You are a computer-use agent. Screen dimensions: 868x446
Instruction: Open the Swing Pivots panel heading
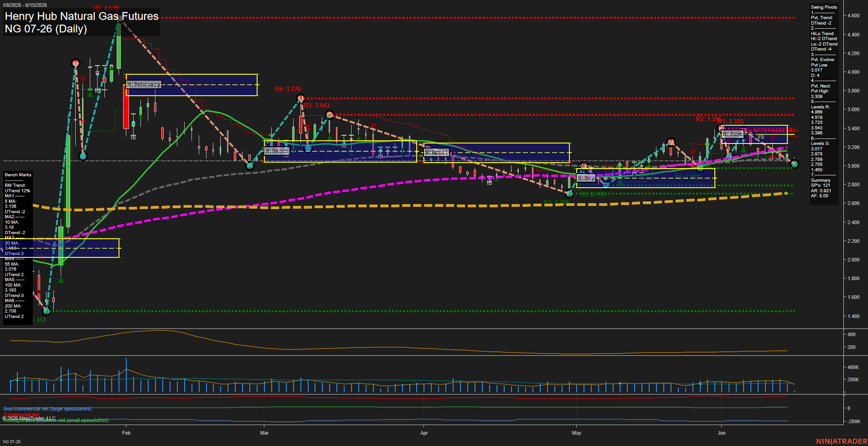[824, 7]
